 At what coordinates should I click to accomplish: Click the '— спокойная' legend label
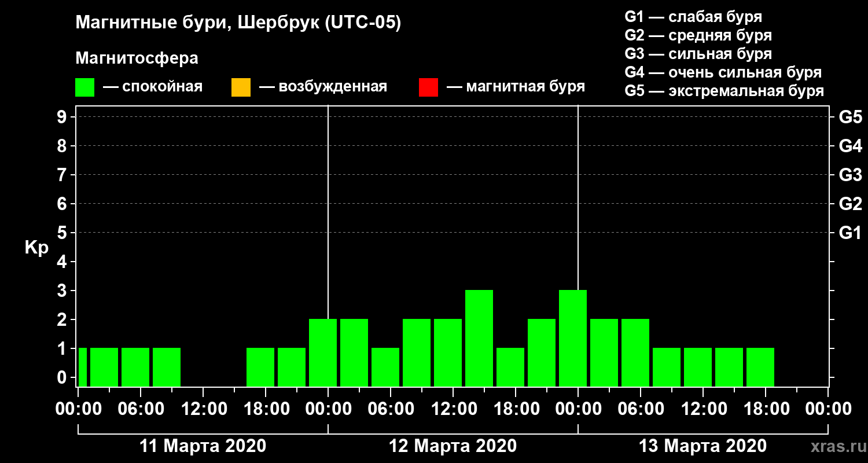153,87
